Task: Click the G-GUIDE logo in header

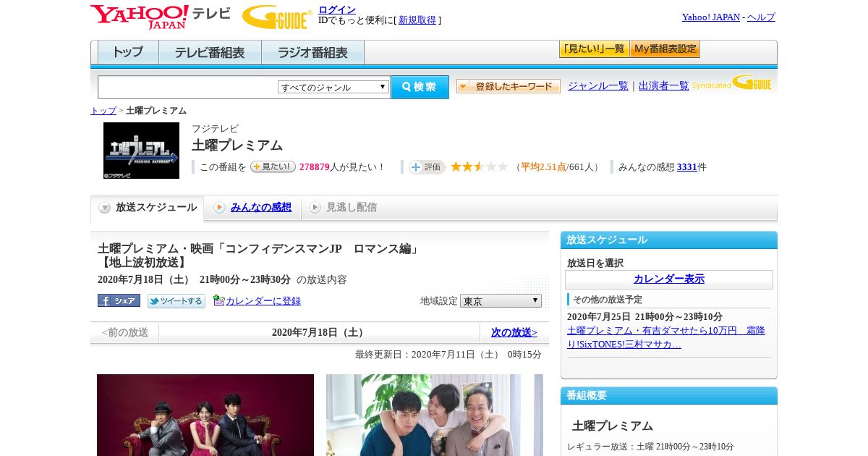Action: (x=277, y=17)
